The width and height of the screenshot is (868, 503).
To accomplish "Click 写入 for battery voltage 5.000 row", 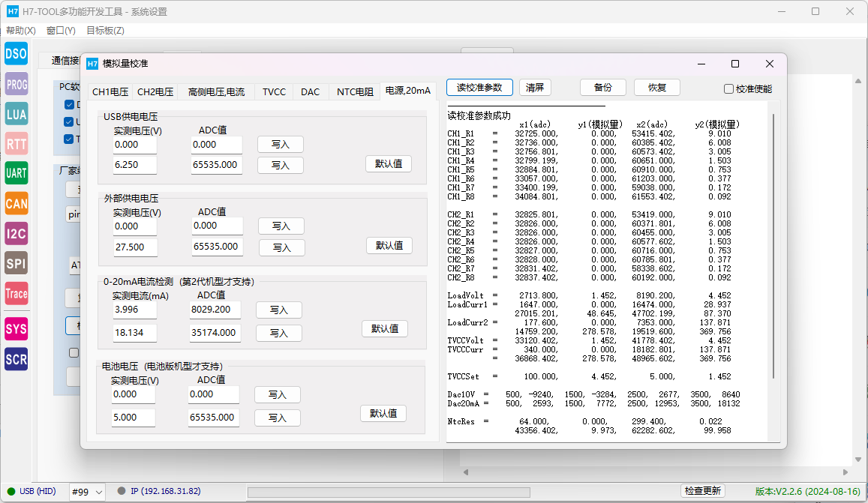I will [x=278, y=418].
